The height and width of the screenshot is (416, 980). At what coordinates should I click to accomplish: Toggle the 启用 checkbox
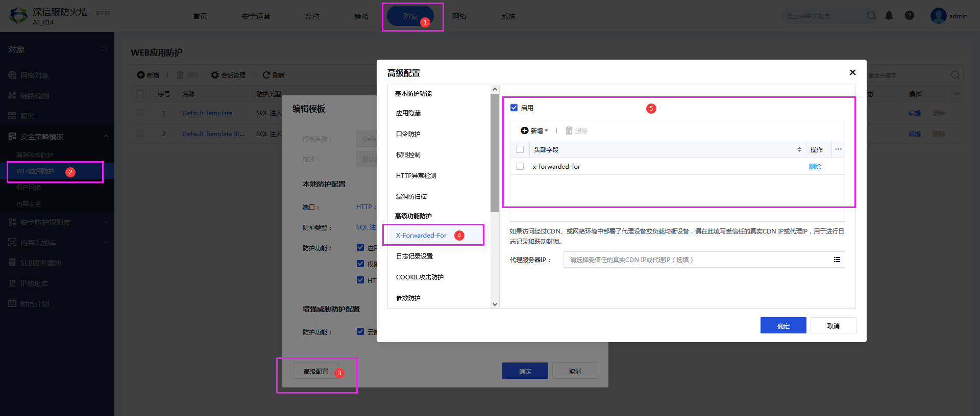tap(514, 108)
